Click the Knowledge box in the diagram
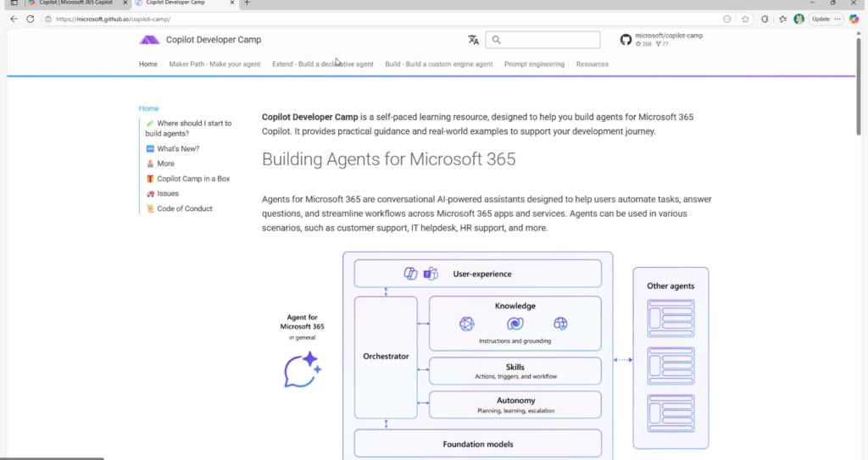 tap(515, 324)
